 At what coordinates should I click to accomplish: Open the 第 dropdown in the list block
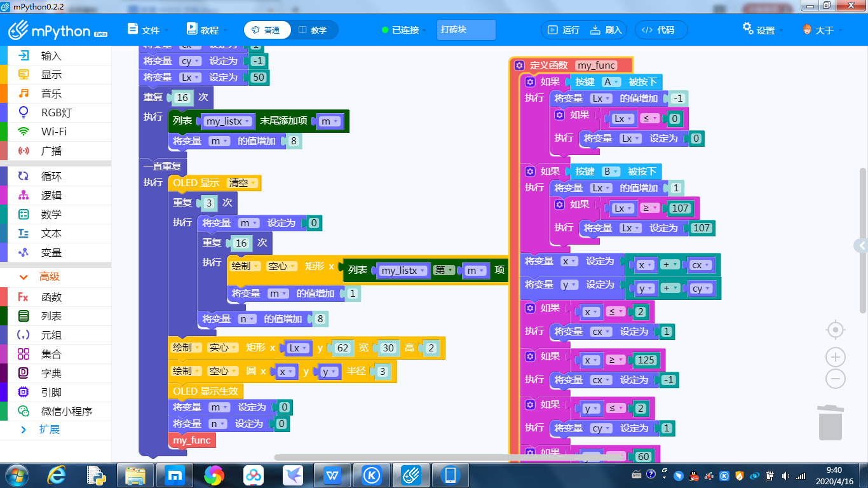(x=444, y=271)
